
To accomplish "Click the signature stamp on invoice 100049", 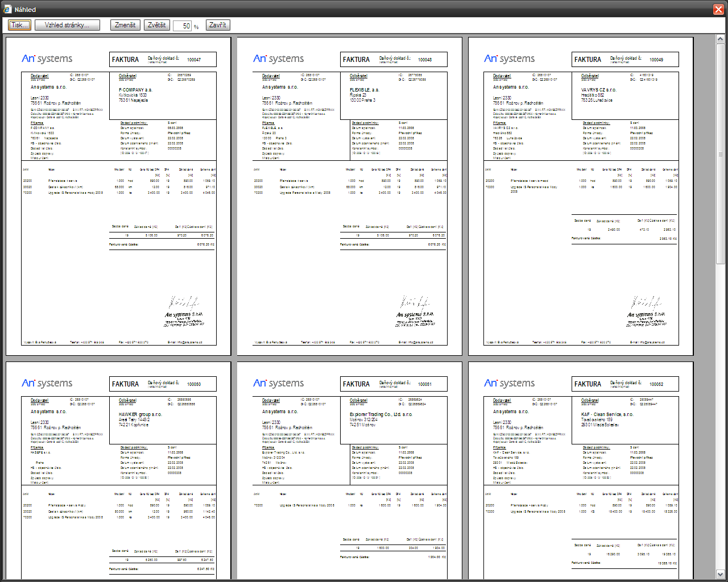I will point(647,311).
